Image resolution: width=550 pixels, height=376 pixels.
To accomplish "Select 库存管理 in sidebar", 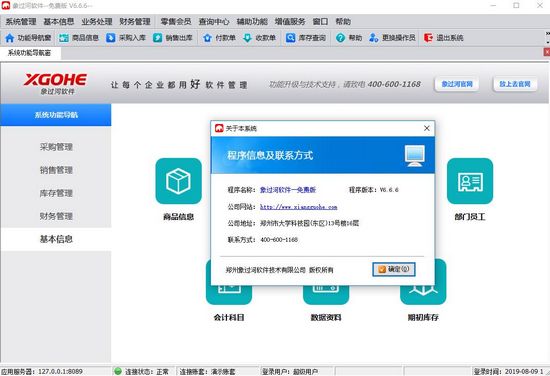I will (x=56, y=193).
